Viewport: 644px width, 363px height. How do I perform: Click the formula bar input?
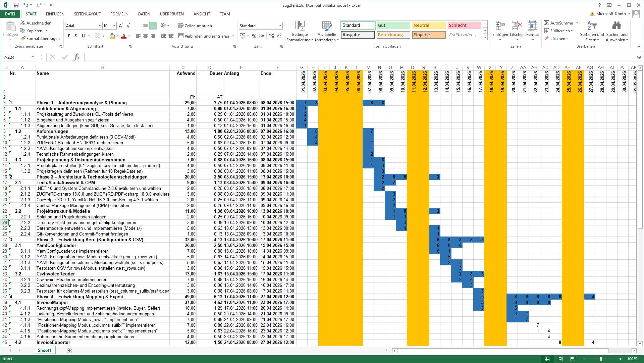click(360, 57)
